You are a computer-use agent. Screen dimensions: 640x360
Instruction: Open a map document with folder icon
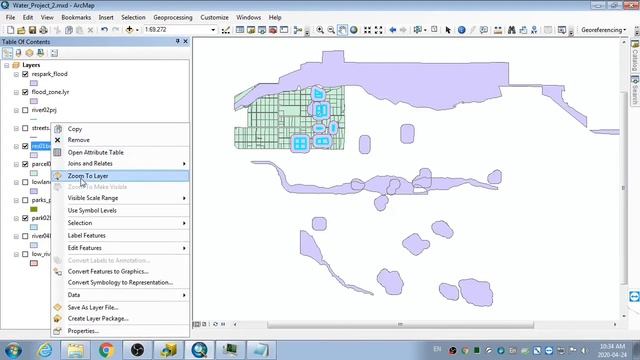pos(21,30)
